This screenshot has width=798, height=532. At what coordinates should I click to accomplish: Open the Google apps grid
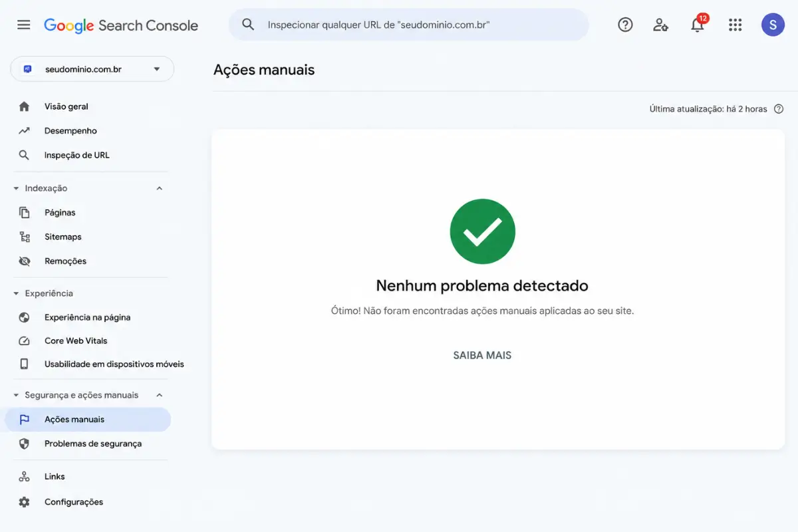(x=735, y=25)
